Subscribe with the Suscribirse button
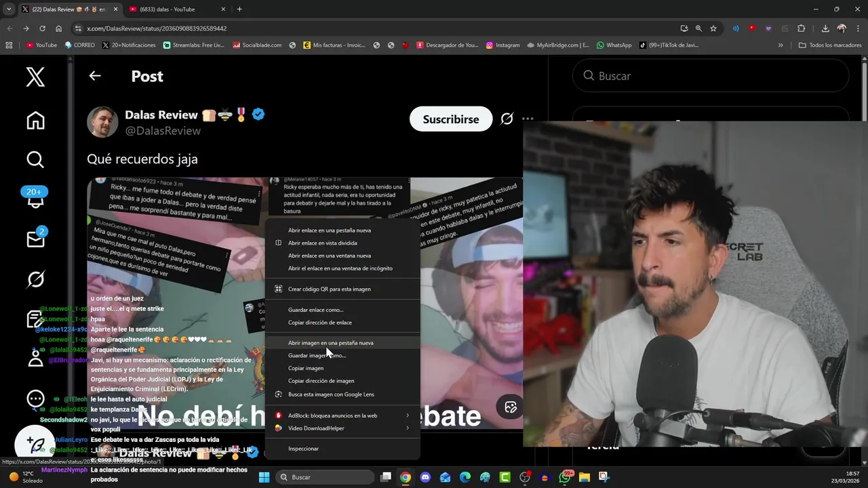Viewport: 868px width, 488px height. click(451, 119)
